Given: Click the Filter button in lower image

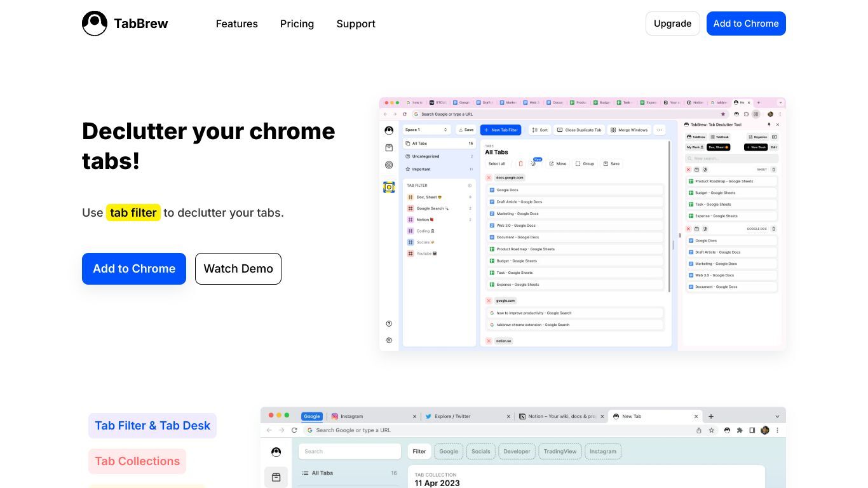Looking at the screenshot, I should coord(419,451).
